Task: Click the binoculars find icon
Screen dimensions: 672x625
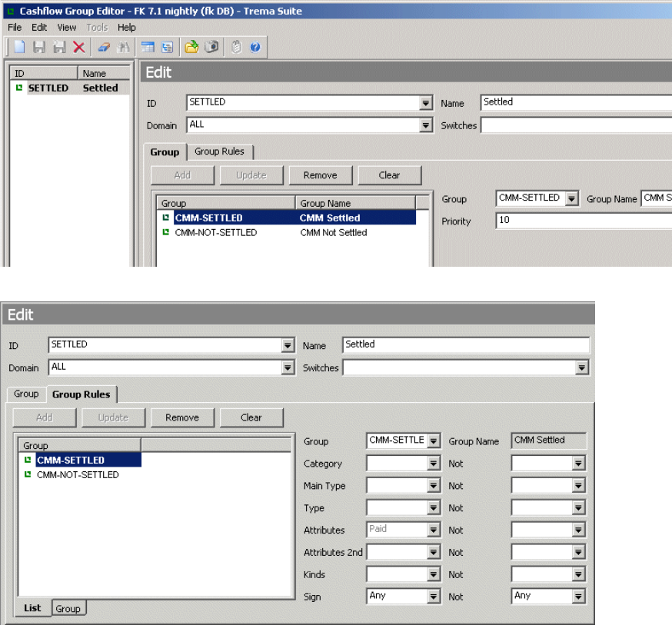Action: click(x=121, y=48)
